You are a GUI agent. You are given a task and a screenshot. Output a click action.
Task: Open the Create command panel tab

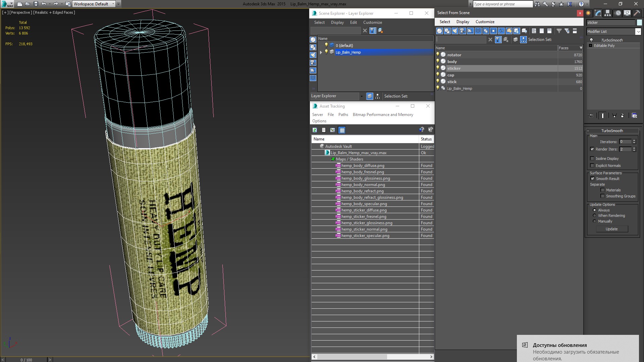(588, 13)
